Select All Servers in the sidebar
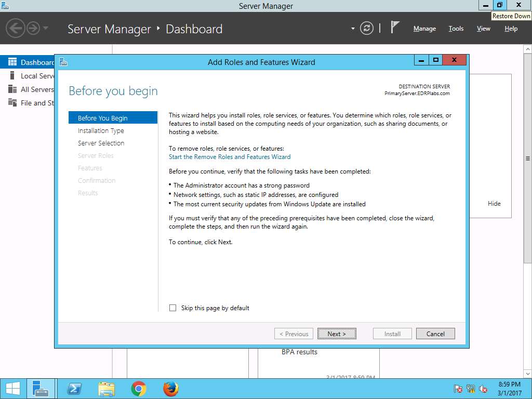This screenshot has width=532, height=399. click(28, 89)
